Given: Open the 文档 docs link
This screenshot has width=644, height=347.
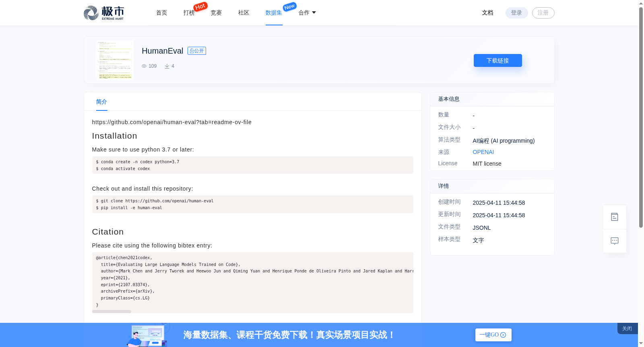Looking at the screenshot, I should (x=487, y=13).
